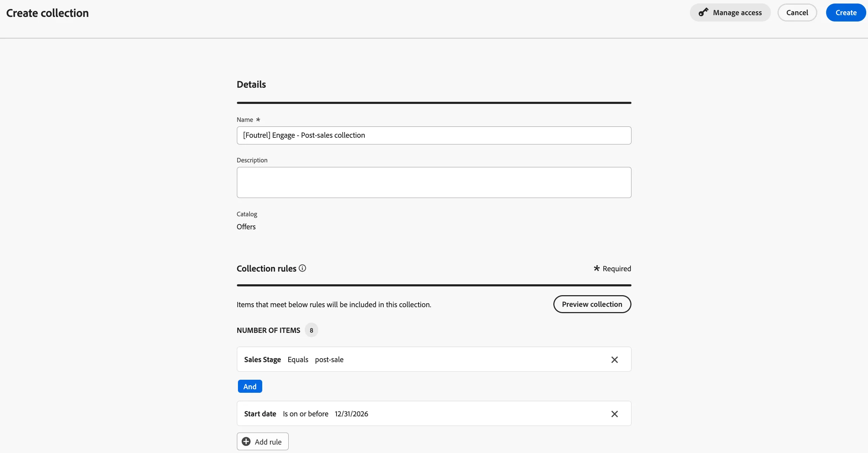
Task: Click the post-sale rule value
Action: tap(329, 360)
